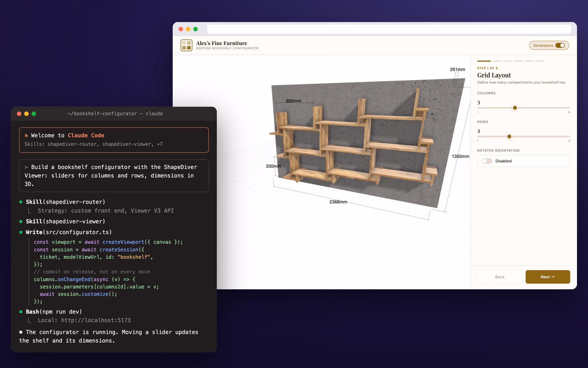
Task: Click the Disabled label of rotated orientation
Action: pyautogui.click(x=503, y=161)
